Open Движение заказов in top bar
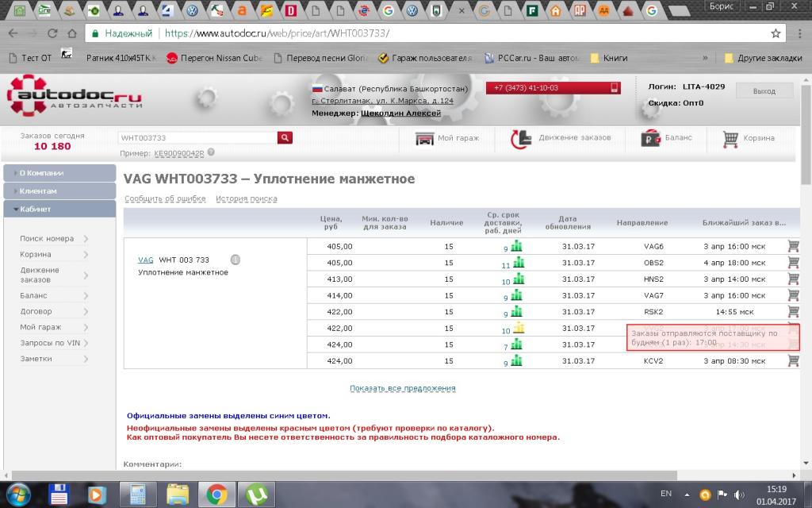 coord(561,138)
